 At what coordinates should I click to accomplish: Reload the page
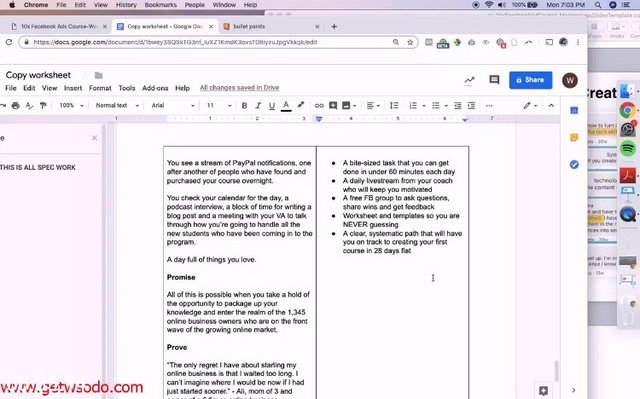9,42
